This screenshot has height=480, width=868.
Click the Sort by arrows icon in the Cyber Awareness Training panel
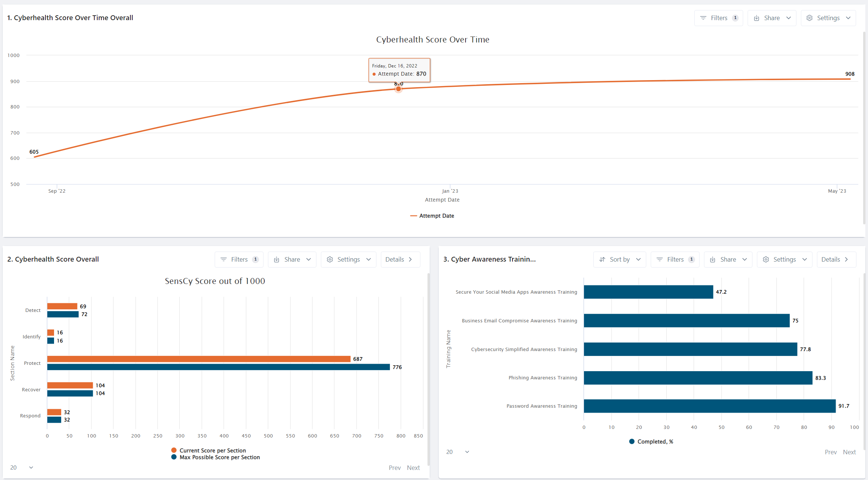point(603,259)
